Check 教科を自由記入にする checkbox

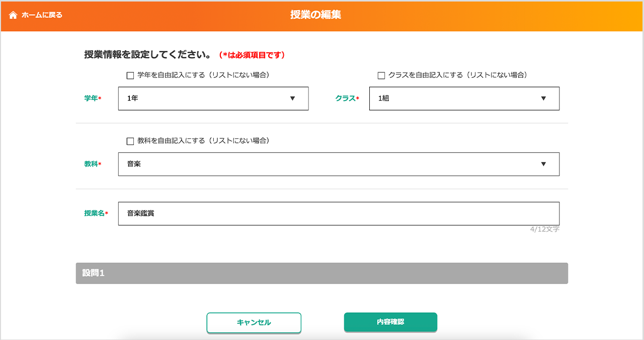[130, 141]
